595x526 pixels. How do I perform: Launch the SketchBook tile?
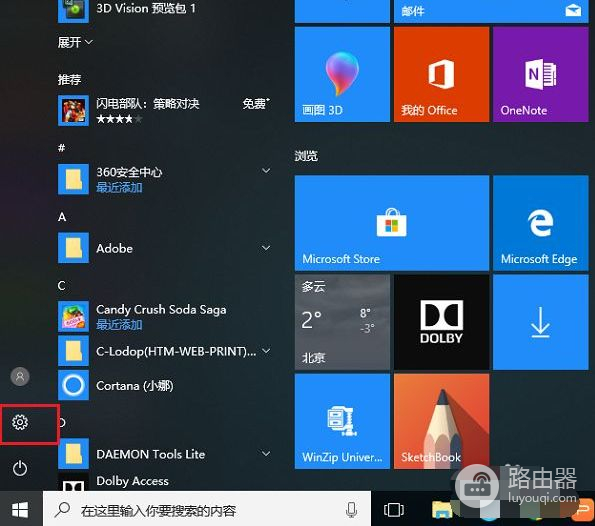coord(441,421)
